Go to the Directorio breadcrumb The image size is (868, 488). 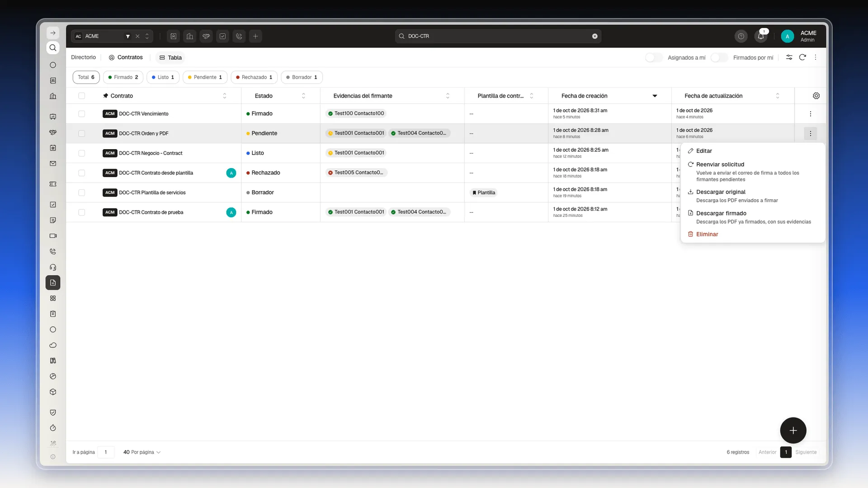pyautogui.click(x=83, y=57)
